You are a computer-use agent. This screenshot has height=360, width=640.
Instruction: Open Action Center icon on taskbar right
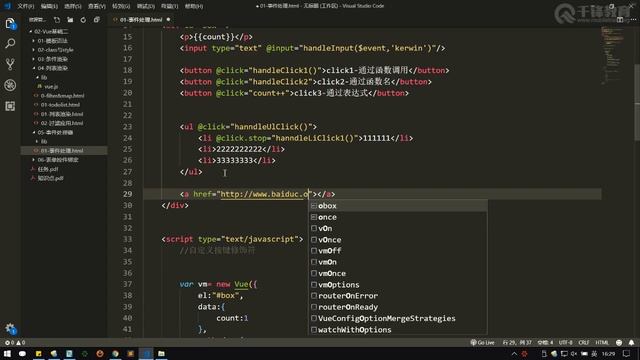click(627, 353)
